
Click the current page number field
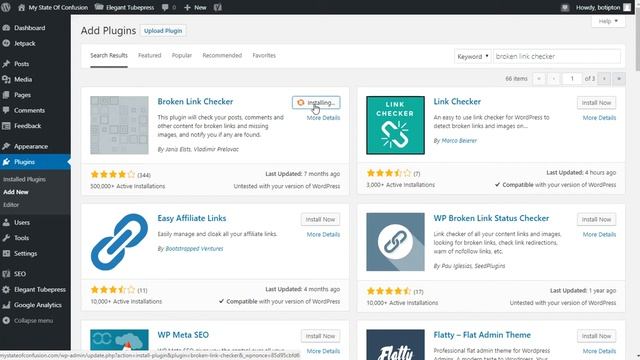[x=572, y=78]
